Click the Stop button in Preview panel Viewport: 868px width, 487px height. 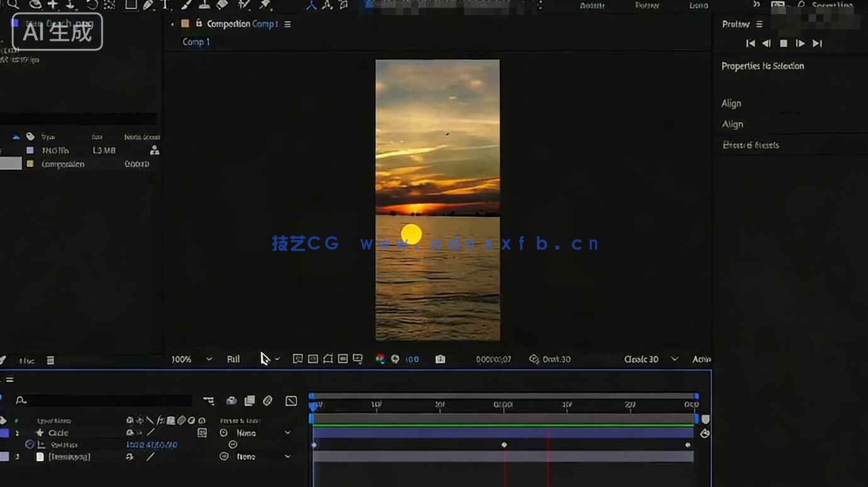click(784, 43)
